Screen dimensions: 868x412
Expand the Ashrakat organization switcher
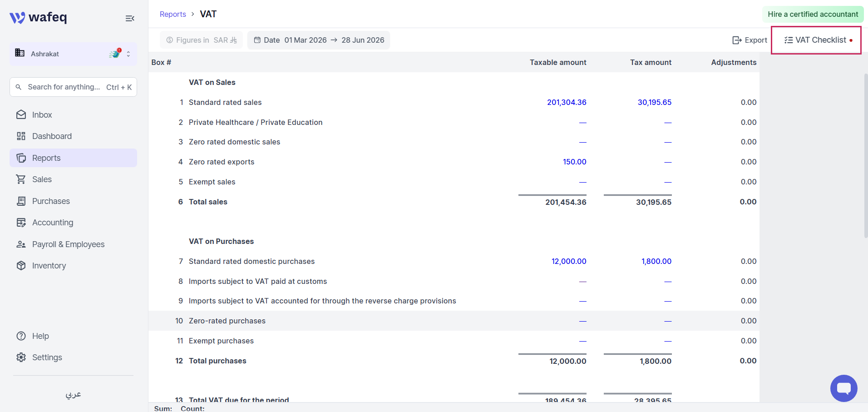[73, 54]
